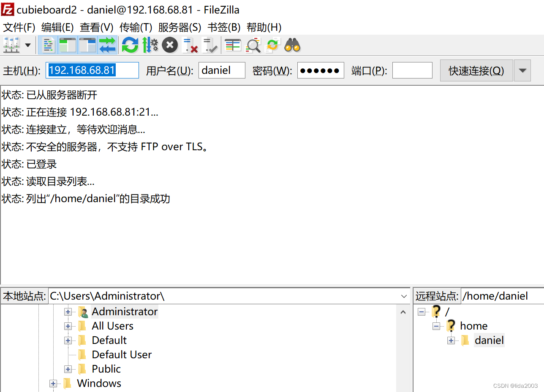The image size is (544, 392).
Task: Open the 查看(V) menu
Action: click(x=97, y=27)
